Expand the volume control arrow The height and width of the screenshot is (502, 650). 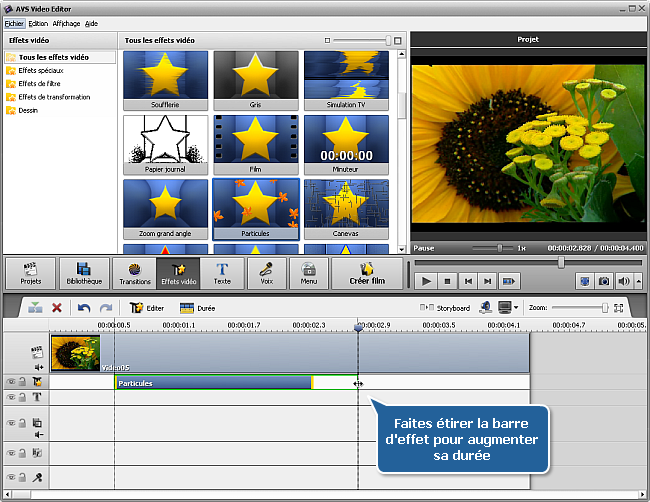(x=638, y=282)
